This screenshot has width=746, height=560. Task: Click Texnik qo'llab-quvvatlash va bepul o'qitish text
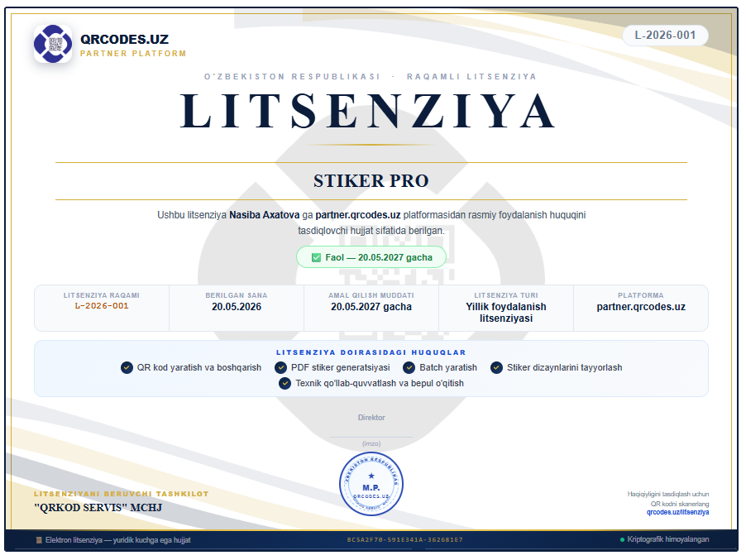(379, 384)
